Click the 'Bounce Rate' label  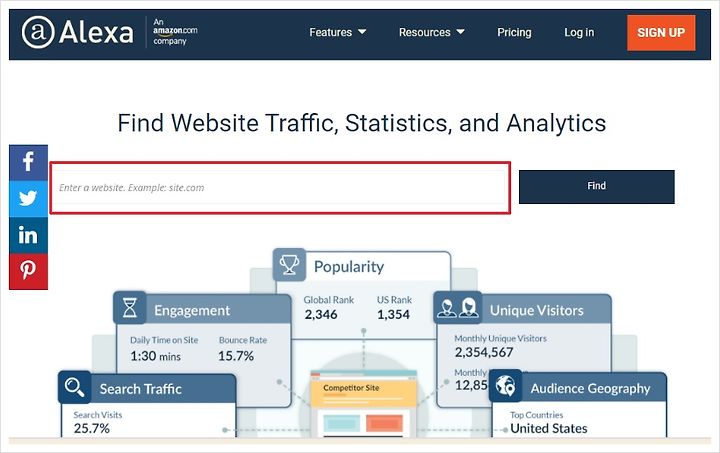243,340
